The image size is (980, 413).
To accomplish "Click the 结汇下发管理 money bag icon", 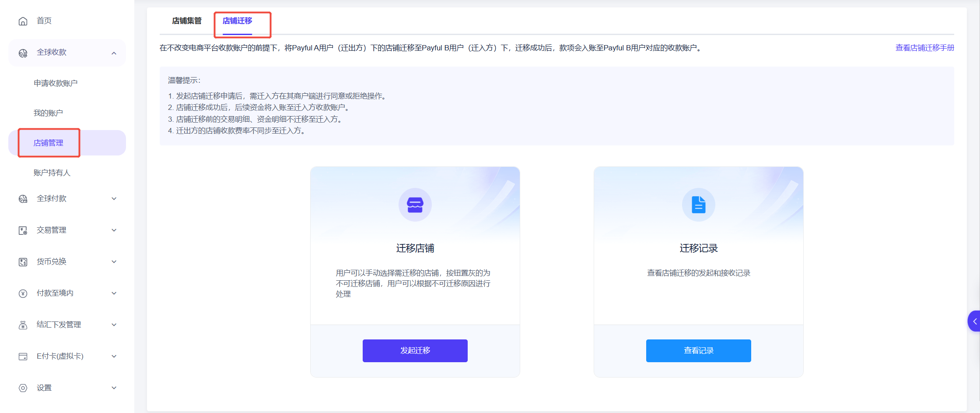I will point(23,325).
